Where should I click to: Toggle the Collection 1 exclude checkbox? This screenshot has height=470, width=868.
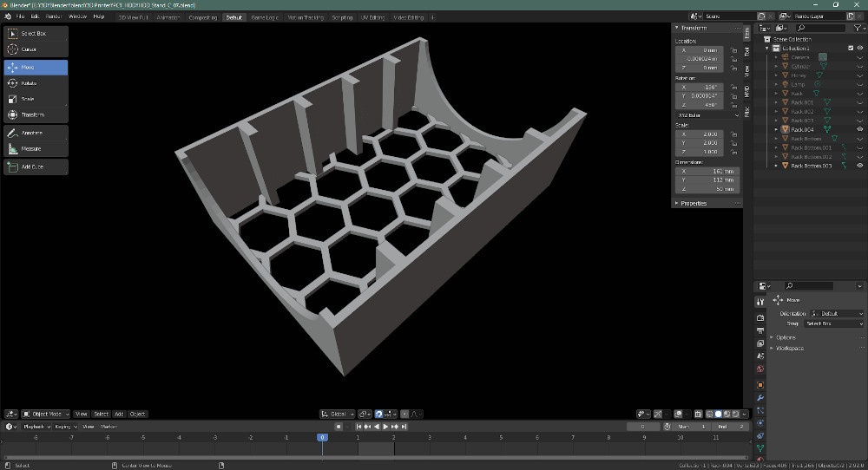coord(851,48)
